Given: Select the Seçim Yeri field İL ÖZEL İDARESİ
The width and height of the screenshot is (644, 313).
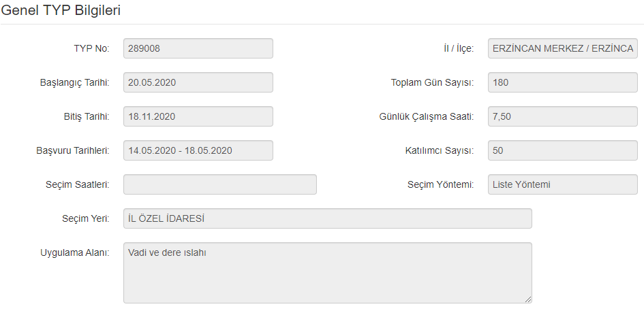Looking at the screenshot, I should tap(327, 218).
